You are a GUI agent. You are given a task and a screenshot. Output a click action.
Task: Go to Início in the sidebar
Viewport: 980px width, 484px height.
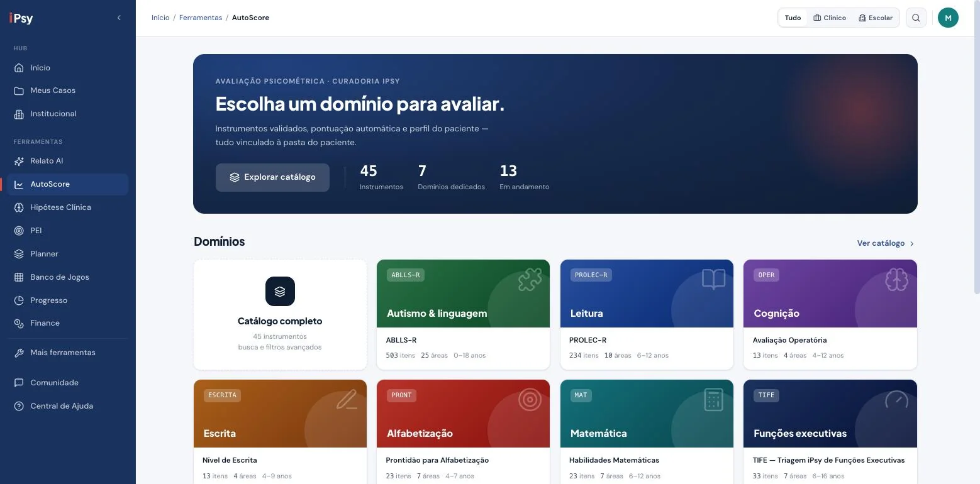pos(68,68)
